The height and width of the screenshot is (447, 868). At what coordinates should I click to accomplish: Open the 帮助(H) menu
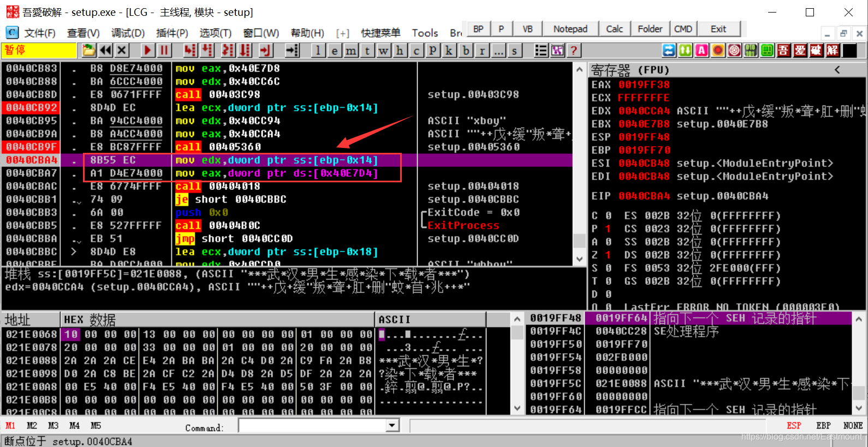(x=307, y=33)
